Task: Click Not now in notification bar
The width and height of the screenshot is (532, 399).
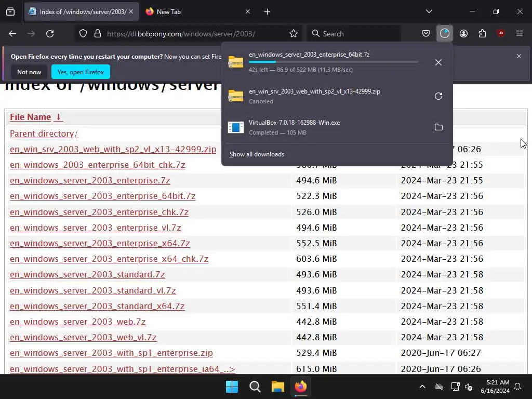Action: coord(29,72)
